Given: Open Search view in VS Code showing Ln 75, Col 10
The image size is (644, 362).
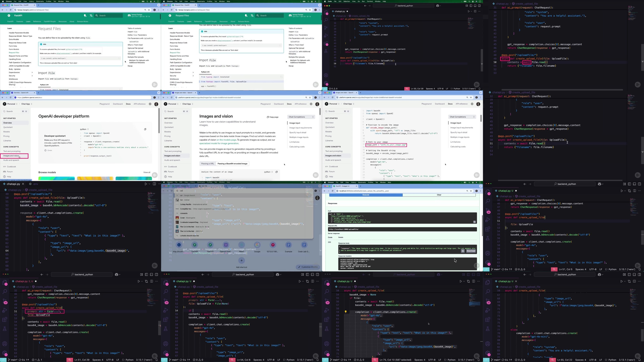Looking at the screenshot, I should pos(326,292).
